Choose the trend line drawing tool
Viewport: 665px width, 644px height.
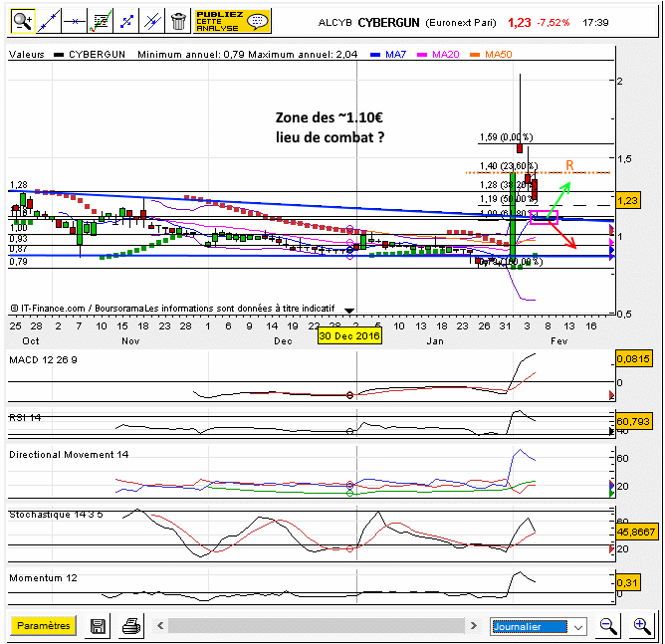49,21
